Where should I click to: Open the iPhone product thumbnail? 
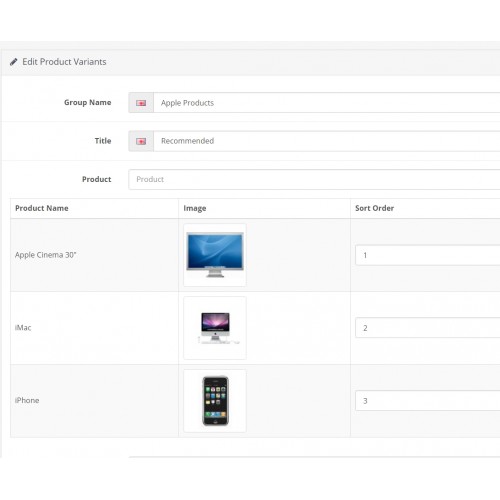pyautogui.click(x=215, y=401)
